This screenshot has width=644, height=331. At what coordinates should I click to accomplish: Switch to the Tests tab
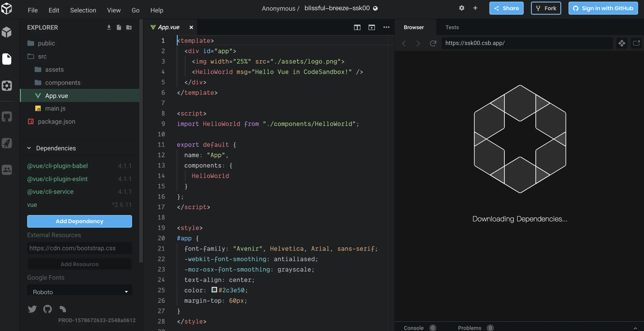point(452,27)
